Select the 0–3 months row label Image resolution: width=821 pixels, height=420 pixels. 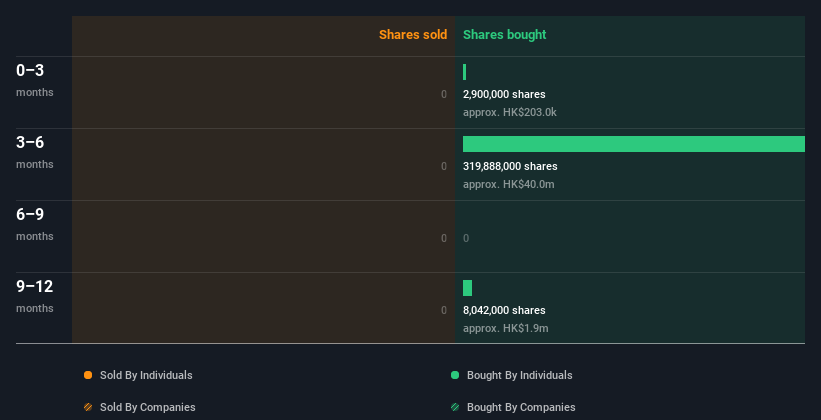tap(35, 80)
